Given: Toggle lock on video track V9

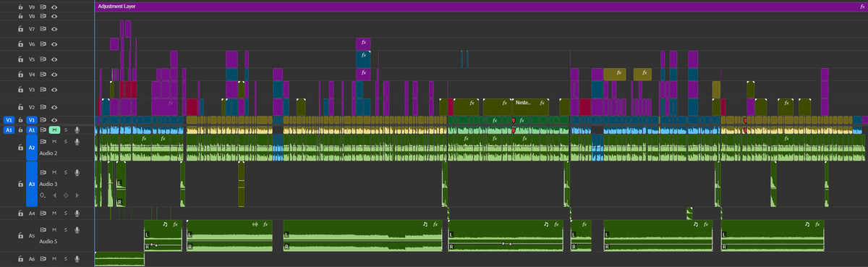Looking at the screenshot, I should click(20, 7).
